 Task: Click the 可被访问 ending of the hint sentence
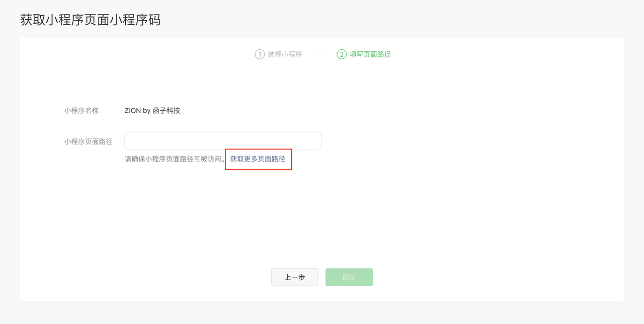208,159
